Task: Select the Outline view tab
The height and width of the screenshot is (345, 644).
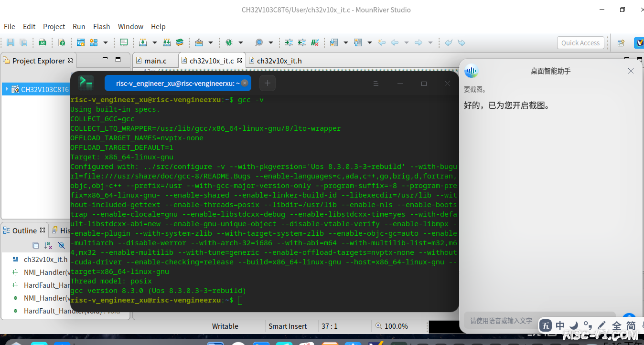Action: coord(24,230)
